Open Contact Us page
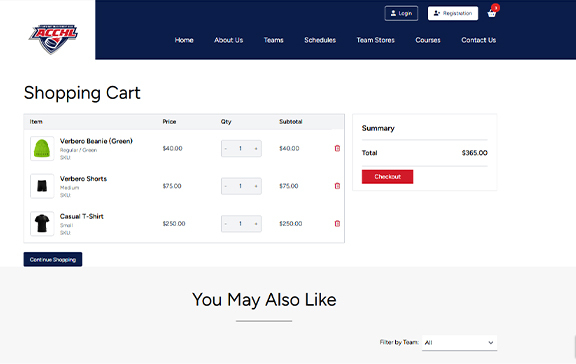The image size is (576, 364). pos(479,40)
